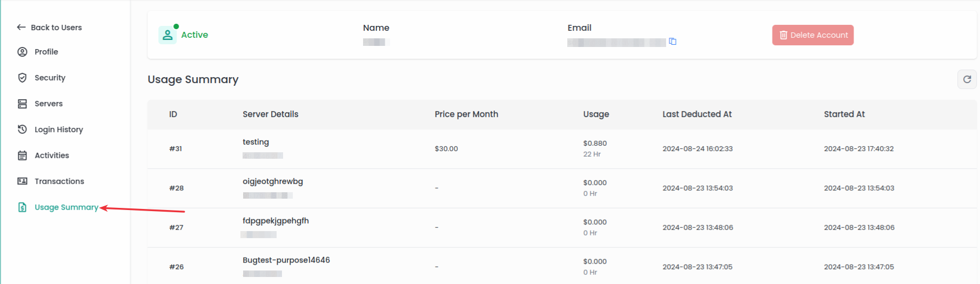Click the Usage Summary document icon
This screenshot has height=284, width=980.
pyautogui.click(x=22, y=207)
